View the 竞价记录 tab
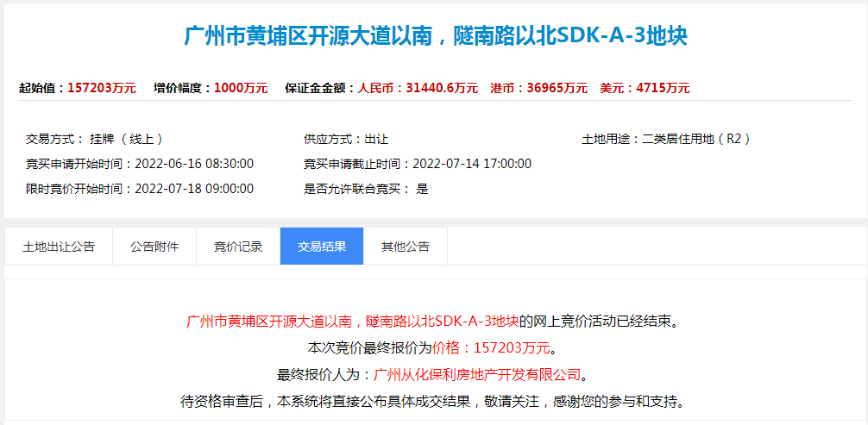Screen dimensions: 868x425 (238, 247)
